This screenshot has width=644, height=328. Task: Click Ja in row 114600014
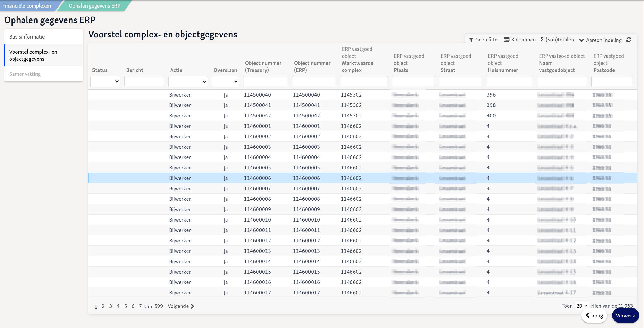tap(226, 261)
